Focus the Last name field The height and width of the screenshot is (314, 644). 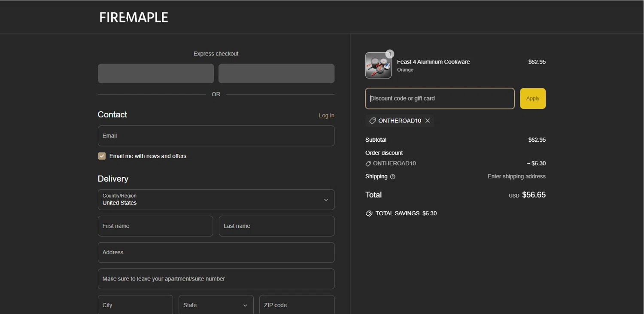coord(276,226)
